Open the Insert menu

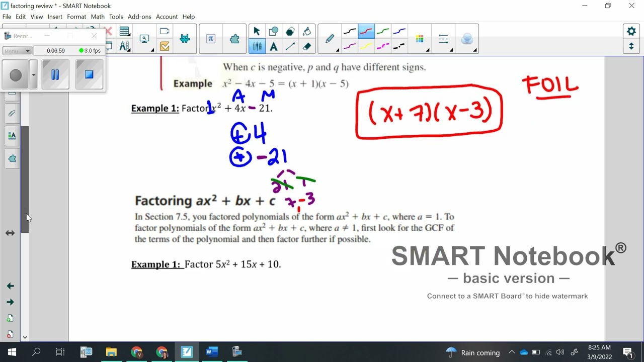point(55,17)
